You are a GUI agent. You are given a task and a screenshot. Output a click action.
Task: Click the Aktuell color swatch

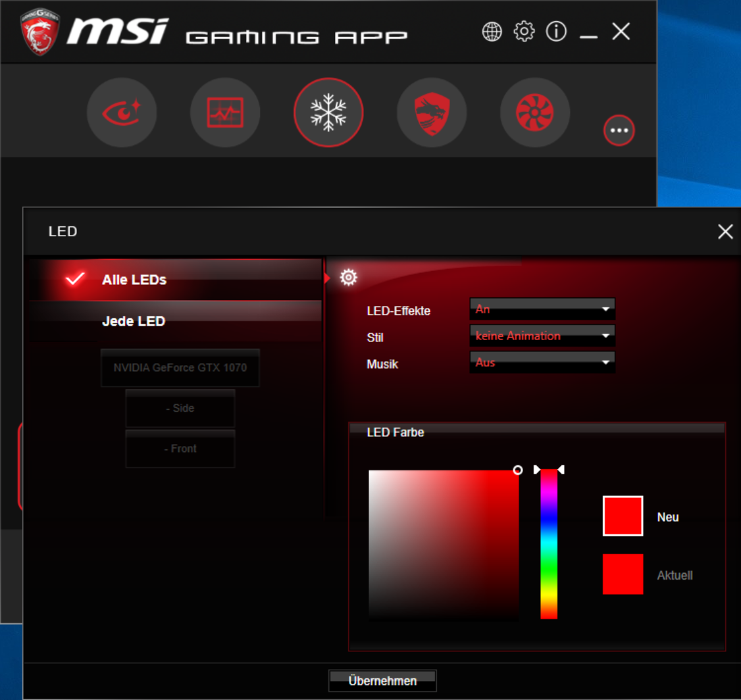[623, 574]
